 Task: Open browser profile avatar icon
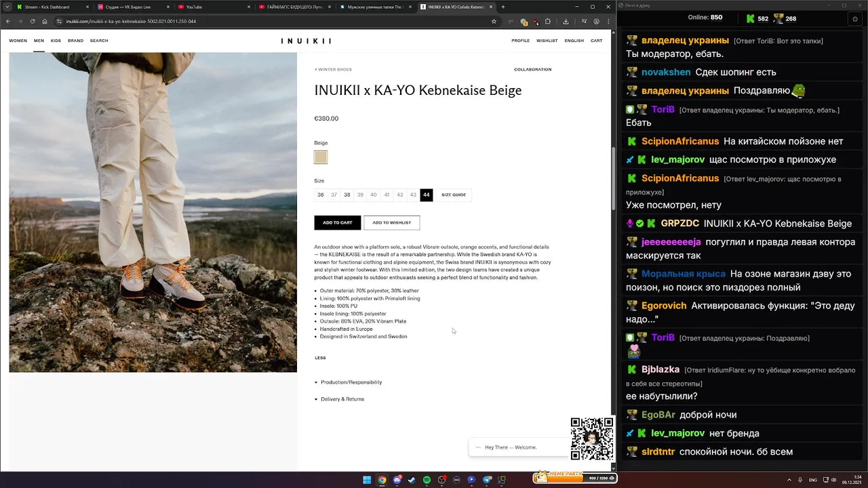pos(596,21)
